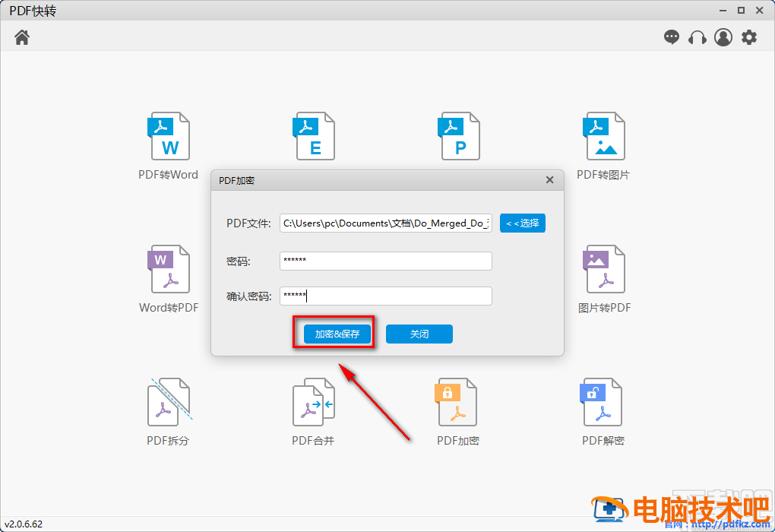Open the headset customer support icon
The height and width of the screenshot is (532, 775).
697,37
